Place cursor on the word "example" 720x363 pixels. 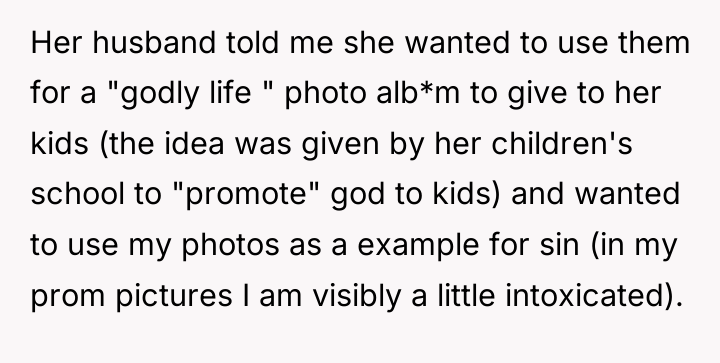click(418, 246)
